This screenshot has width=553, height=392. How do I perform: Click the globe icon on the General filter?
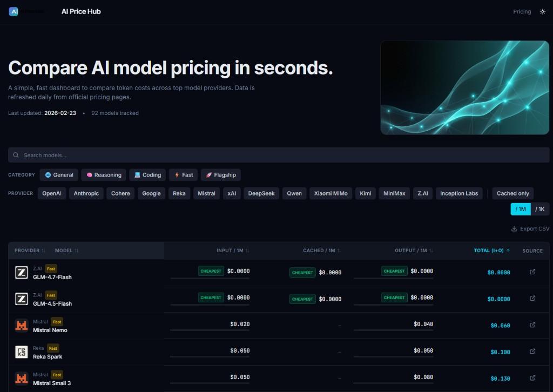[x=48, y=174]
